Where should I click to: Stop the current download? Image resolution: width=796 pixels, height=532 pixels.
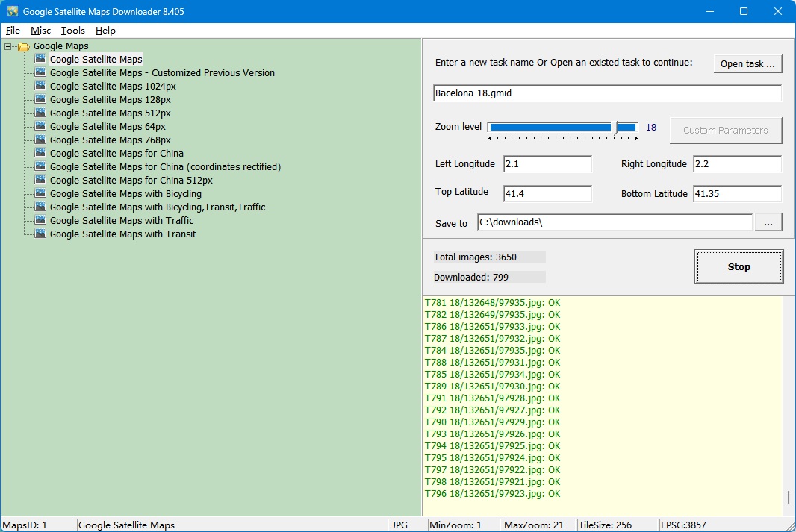click(x=739, y=267)
